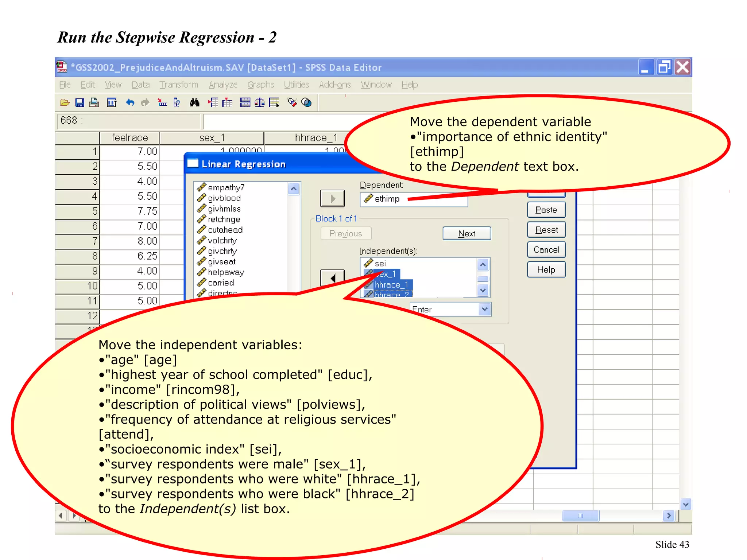This screenshot has height=560, width=747.
Task: Click the Independent(s) list scrollbar thumb
Action: pos(483,279)
